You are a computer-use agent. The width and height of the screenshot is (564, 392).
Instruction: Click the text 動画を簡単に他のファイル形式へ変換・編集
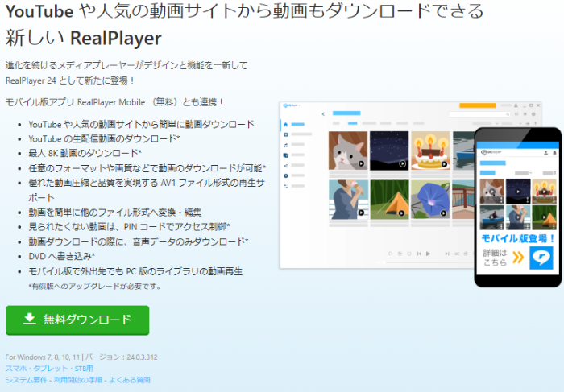[115, 213]
